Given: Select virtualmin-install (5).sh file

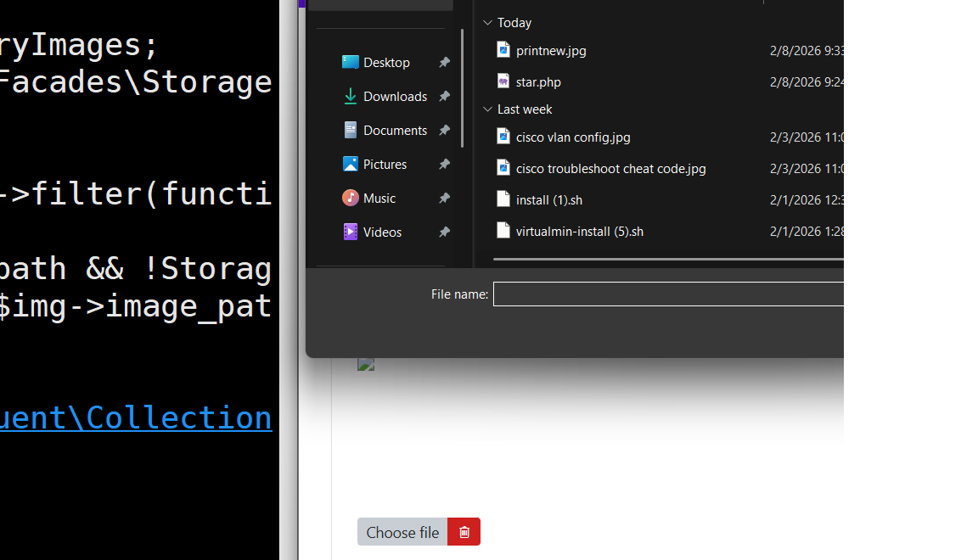Looking at the screenshot, I should click(x=579, y=232).
